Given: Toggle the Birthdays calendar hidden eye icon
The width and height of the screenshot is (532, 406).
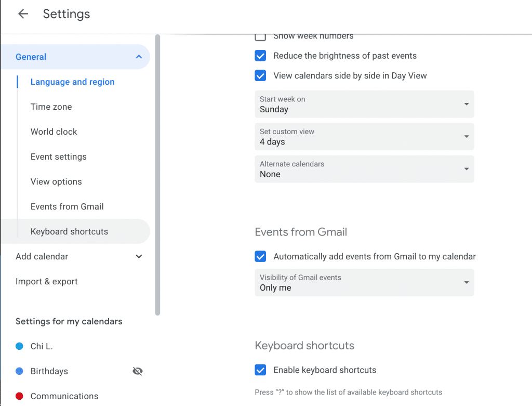Looking at the screenshot, I should (x=138, y=371).
